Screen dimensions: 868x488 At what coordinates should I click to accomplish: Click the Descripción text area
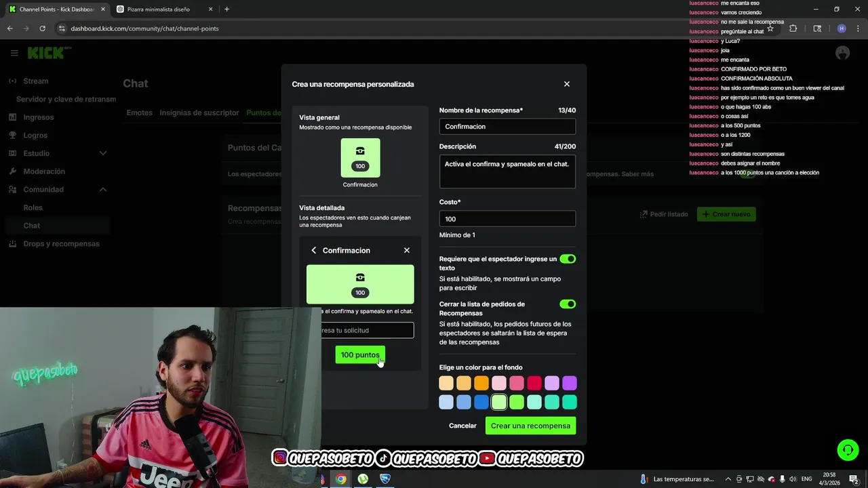507,171
